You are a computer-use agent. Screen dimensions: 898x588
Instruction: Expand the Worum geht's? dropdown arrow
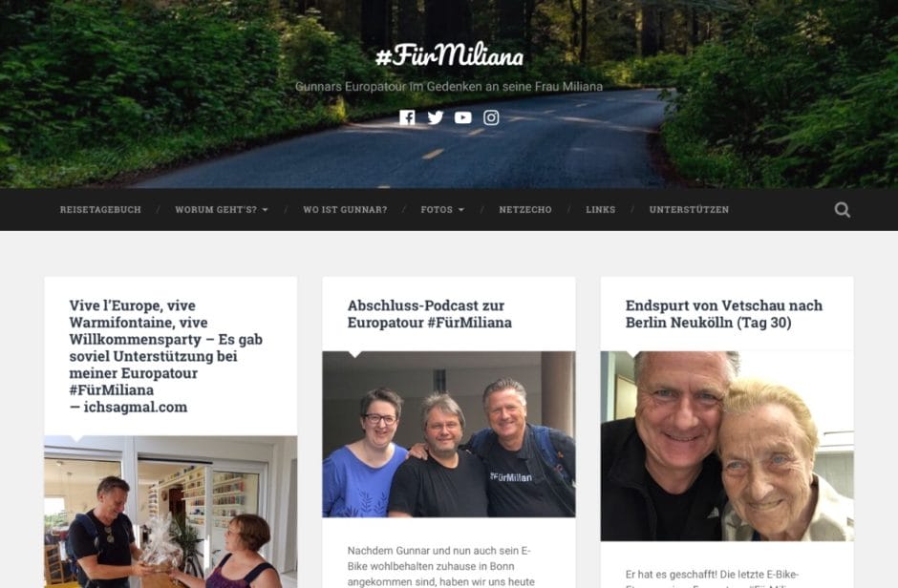tap(266, 210)
